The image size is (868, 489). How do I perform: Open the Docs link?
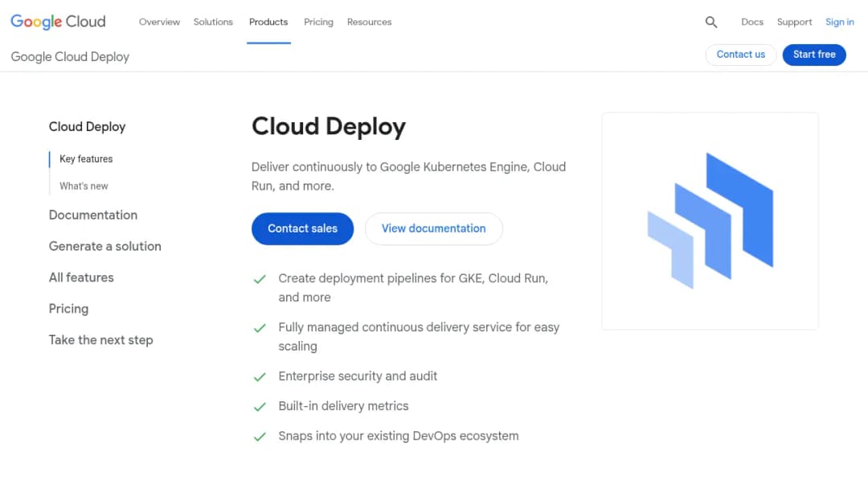pyautogui.click(x=752, y=23)
